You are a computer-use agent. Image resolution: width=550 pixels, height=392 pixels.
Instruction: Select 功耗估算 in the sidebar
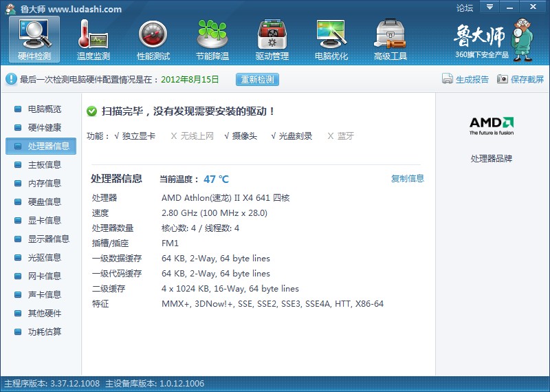[41, 332]
